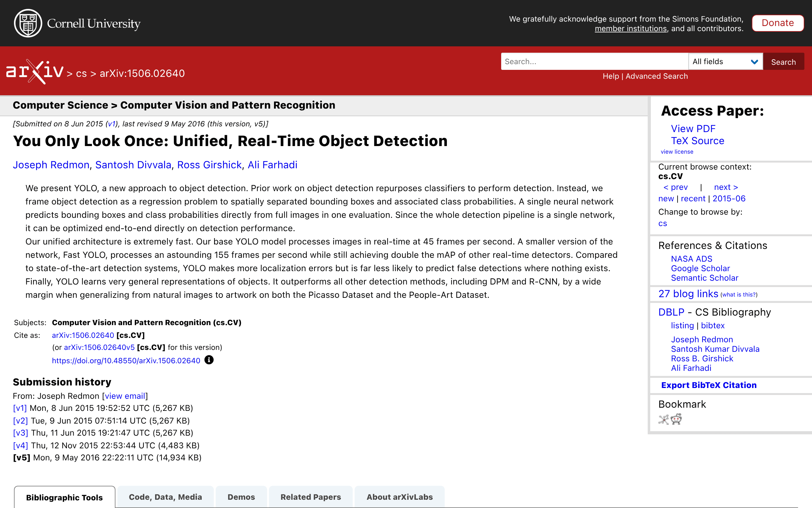Open the member institutions link
This screenshot has height=508, width=812.
[631, 29]
